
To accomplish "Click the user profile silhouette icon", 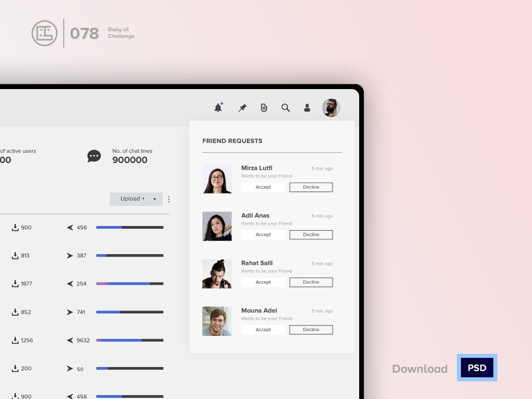I will coord(307,107).
